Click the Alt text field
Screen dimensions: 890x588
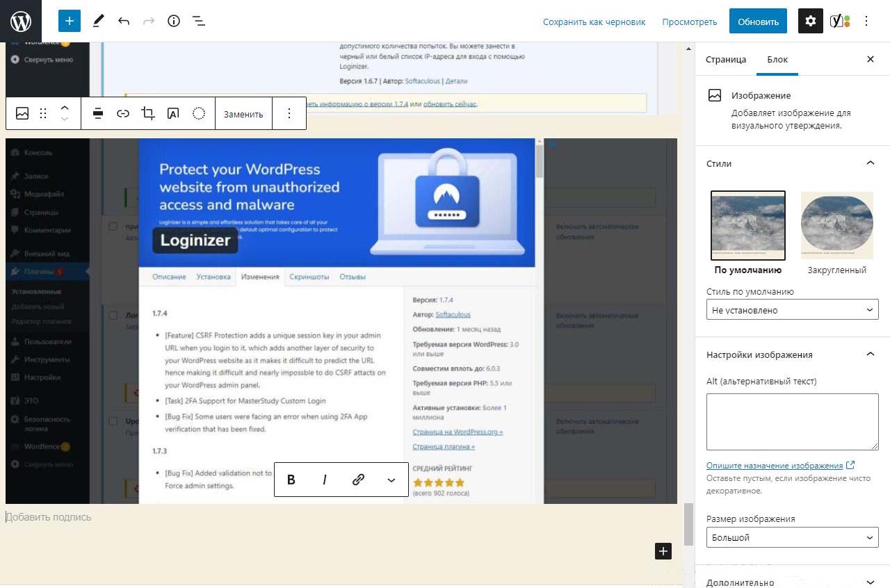792,422
